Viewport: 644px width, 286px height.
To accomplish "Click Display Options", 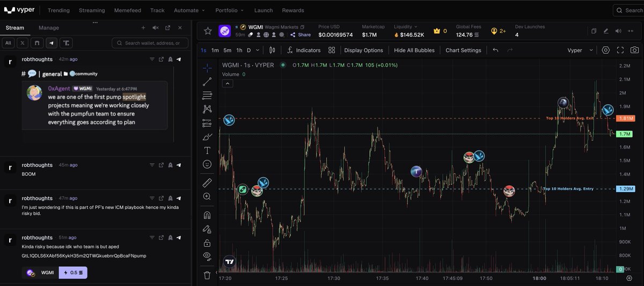I will pos(363,50).
